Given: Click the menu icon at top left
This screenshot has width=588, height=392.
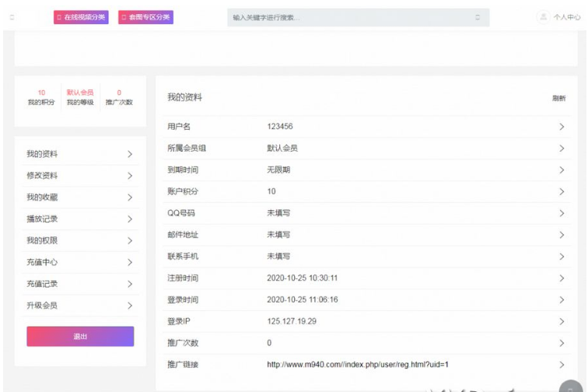Looking at the screenshot, I should coord(12,17).
